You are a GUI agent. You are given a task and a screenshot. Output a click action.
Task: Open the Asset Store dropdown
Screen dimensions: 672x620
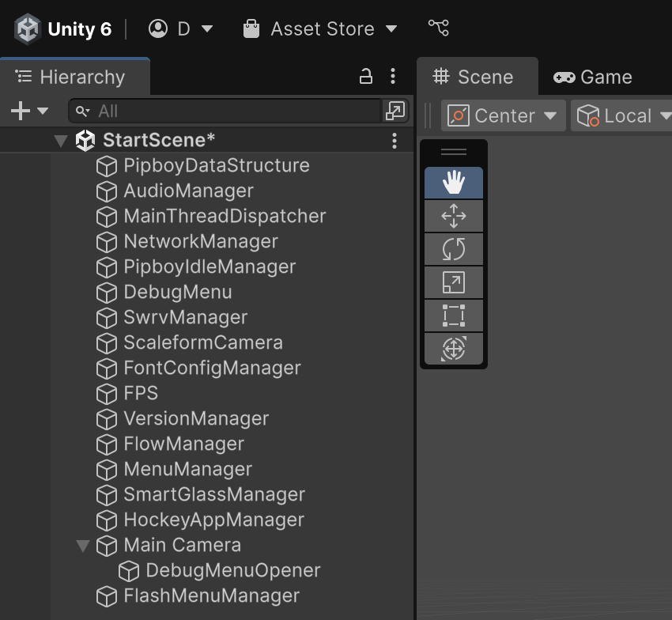(320, 29)
